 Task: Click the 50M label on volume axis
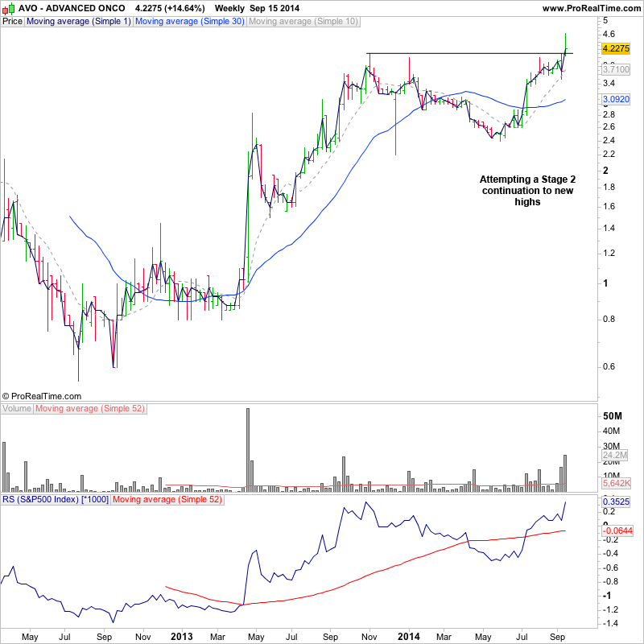click(x=612, y=416)
